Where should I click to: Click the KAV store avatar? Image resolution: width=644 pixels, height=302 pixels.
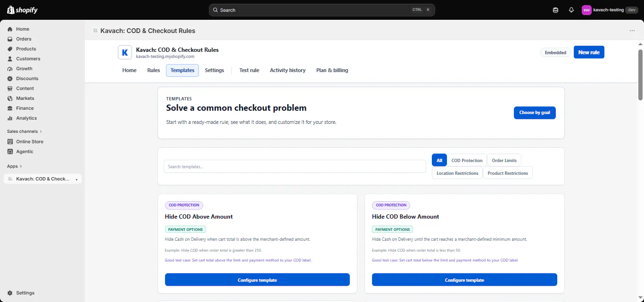tap(586, 10)
